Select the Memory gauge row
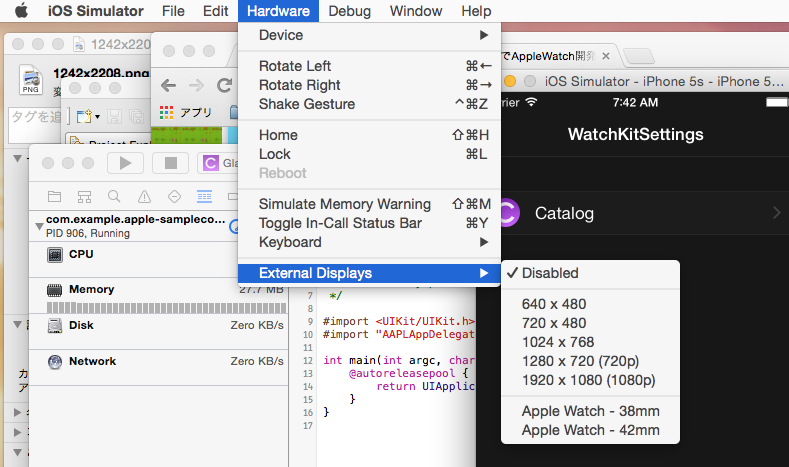 pos(159,296)
